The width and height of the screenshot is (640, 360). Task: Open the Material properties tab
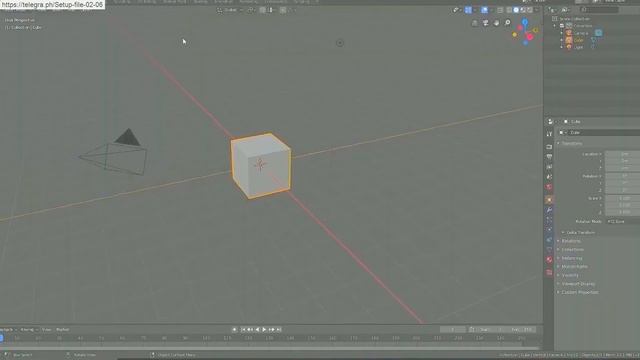pos(549,260)
